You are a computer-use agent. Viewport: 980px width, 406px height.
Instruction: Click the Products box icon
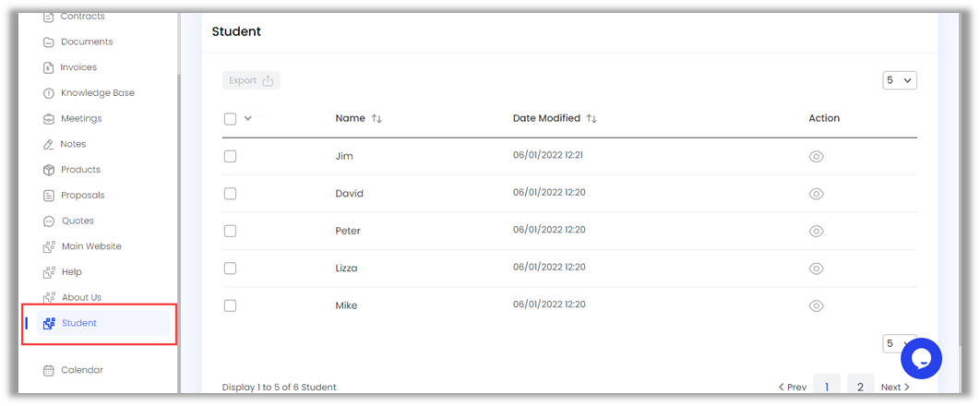point(49,170)
